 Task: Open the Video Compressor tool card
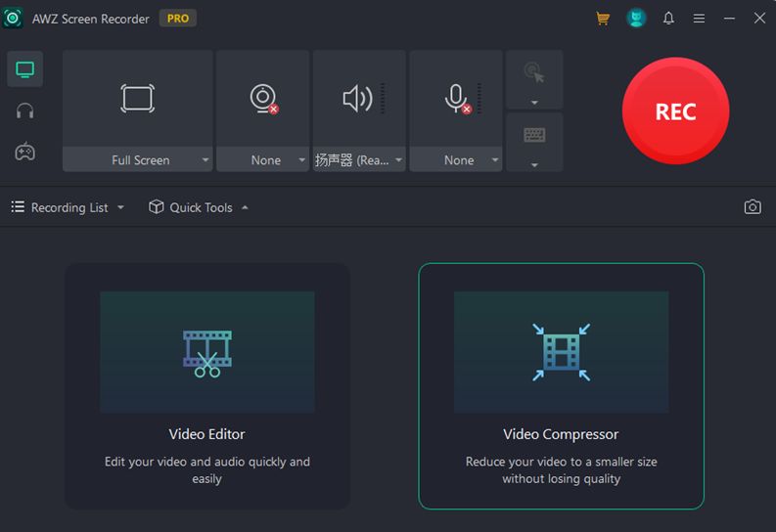(562, 385)
